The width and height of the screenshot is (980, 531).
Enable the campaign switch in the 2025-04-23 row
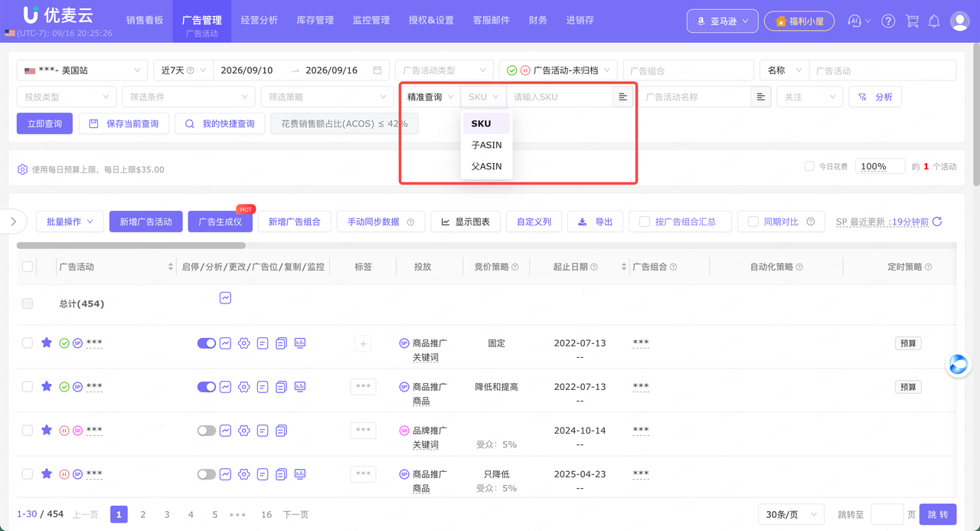[207, 474]
